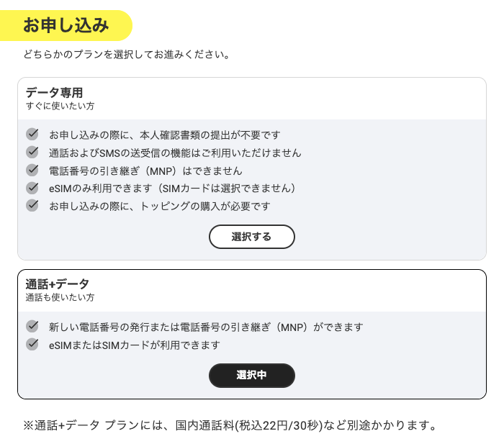Screen dimensions: 504x444
Task: Click the データ専用 plan 選択する button
Action: pyautogui.click(x=252, y=237)
